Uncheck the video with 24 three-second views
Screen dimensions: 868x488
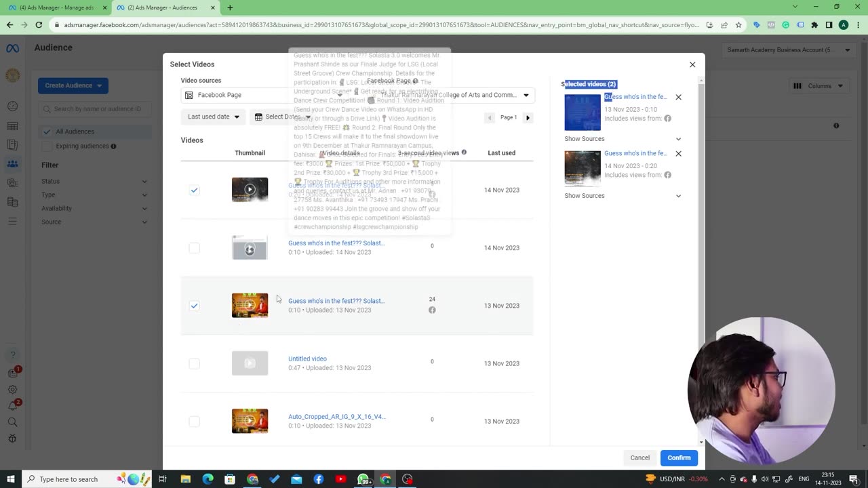[194, 306]
